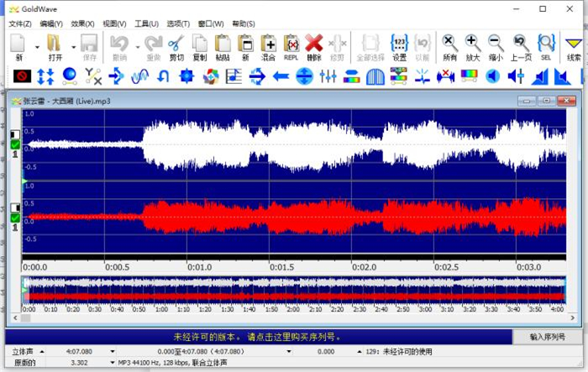The height and width of the screenshot is (372, 588).
Task: Click the 0:01.0 mark on the time ruler
Action: (x=198, y=267)
